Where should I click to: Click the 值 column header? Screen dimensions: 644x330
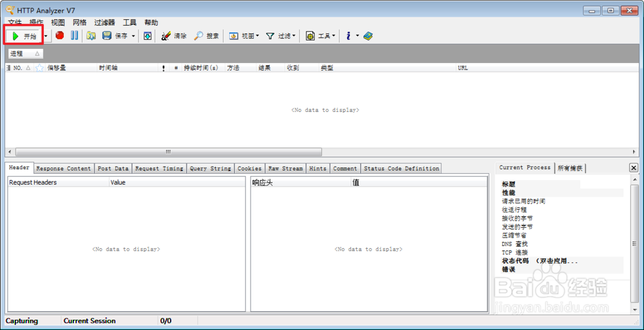[419, 183]
